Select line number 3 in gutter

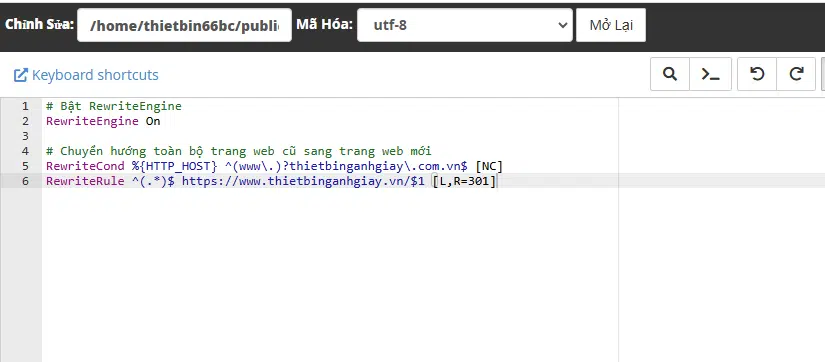[25, 136]
